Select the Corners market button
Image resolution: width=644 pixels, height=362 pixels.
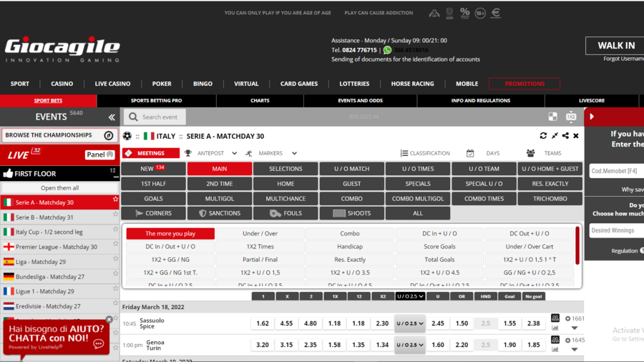(153, 213)
